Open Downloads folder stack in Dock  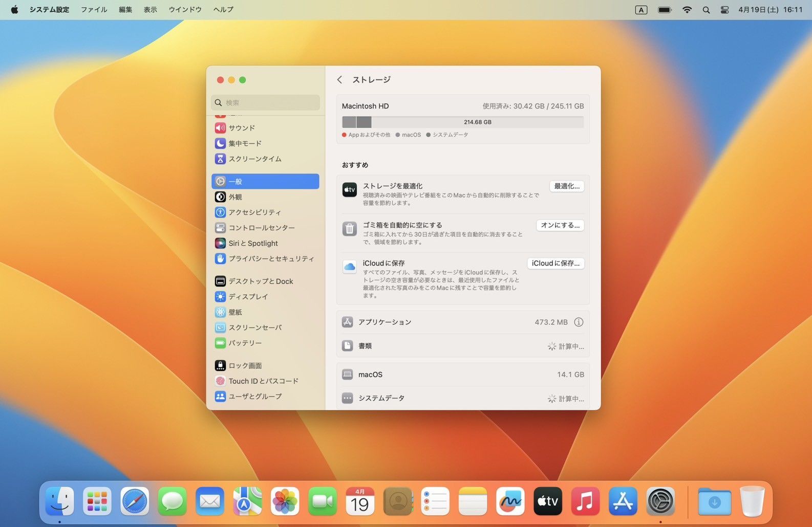click(x=714, y=501)
